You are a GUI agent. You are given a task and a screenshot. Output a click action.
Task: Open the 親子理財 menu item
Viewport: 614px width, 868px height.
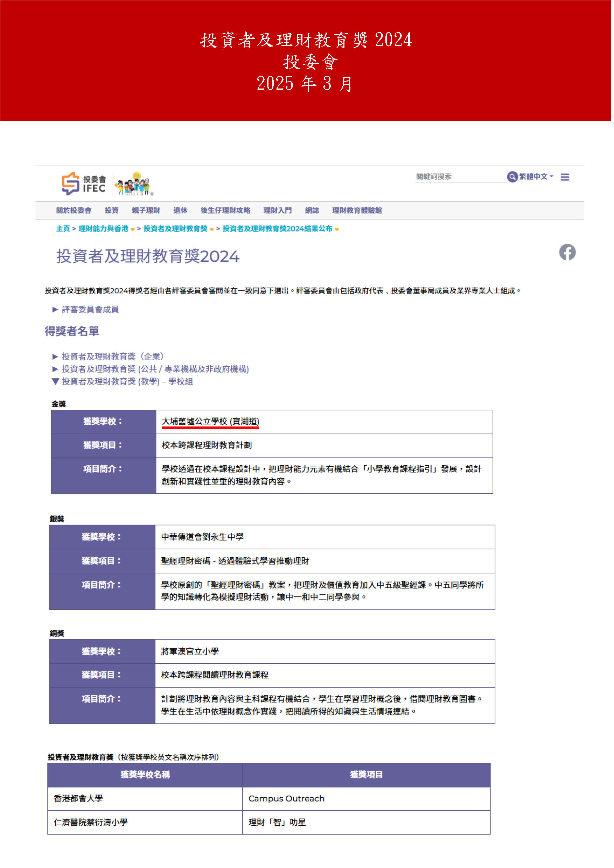point(146,210)
